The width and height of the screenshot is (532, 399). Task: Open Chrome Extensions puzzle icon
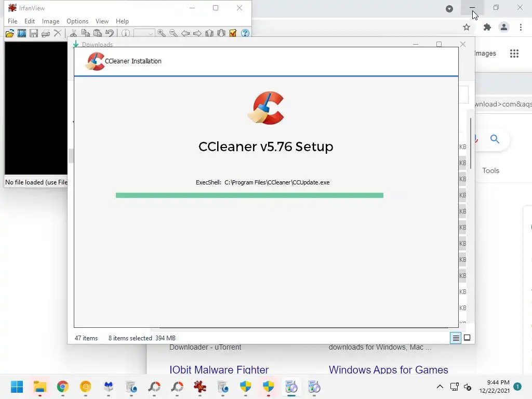pyautogui.click(x=487, y=27)
